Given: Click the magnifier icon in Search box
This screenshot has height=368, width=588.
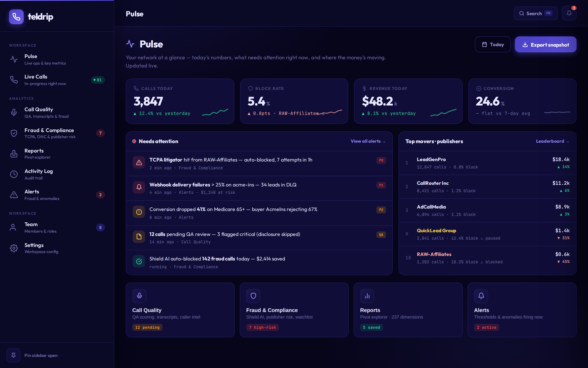Looking at the screenshot, I should pos(521,13).
